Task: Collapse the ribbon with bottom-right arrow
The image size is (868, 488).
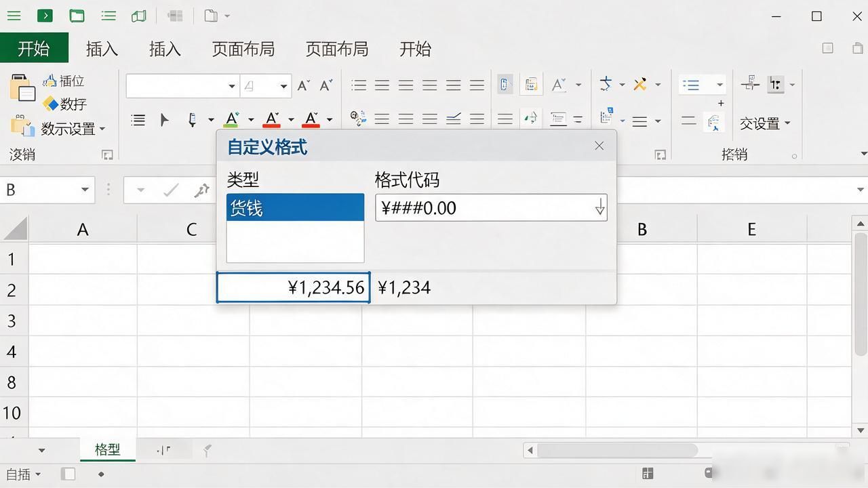Action: click(863, 154)
